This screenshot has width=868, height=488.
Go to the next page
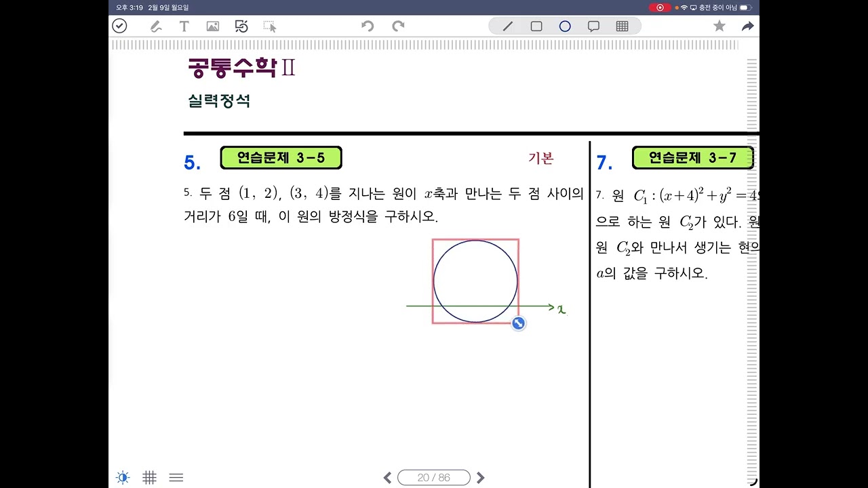pos(481,478)
